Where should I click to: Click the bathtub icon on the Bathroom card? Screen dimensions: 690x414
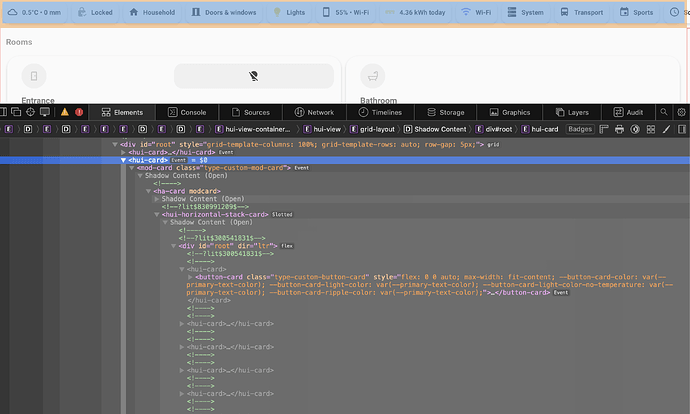373,76
